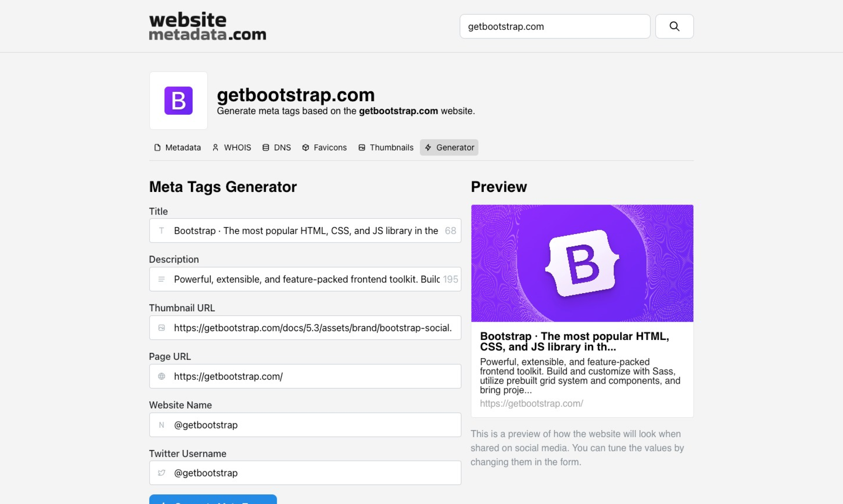Click the T icon beside the Title field
Image resolution: width=843 pixels, height=504 pixels.
[x=162, y=230]
